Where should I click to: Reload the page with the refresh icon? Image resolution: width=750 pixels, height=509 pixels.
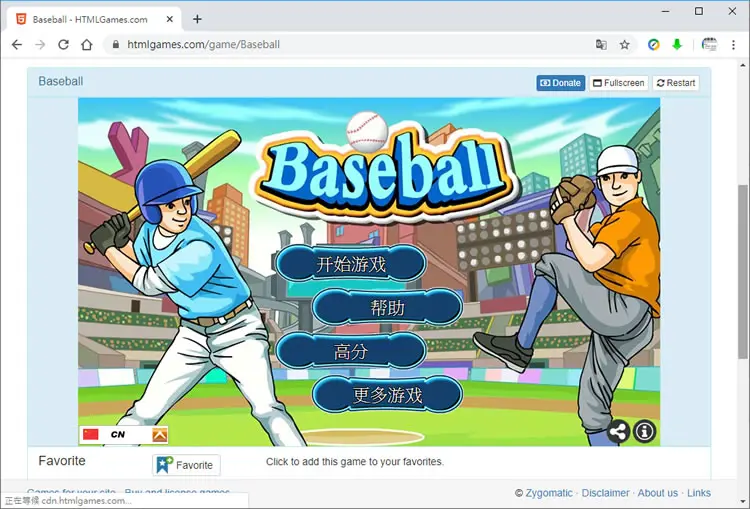[63, 44]
